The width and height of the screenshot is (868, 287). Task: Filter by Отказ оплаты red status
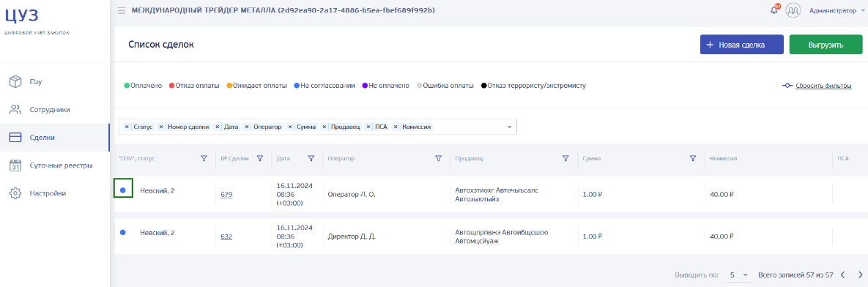click(194, 86)
